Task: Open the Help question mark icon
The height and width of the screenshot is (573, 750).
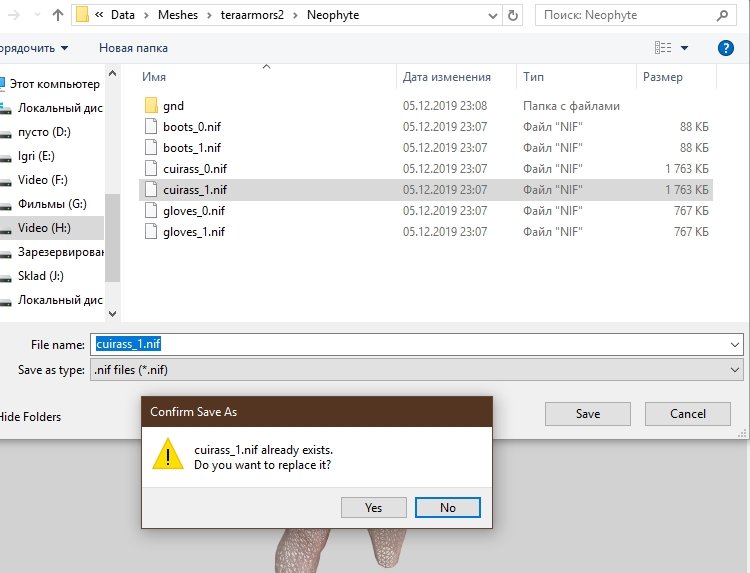Action: [726, 48]
